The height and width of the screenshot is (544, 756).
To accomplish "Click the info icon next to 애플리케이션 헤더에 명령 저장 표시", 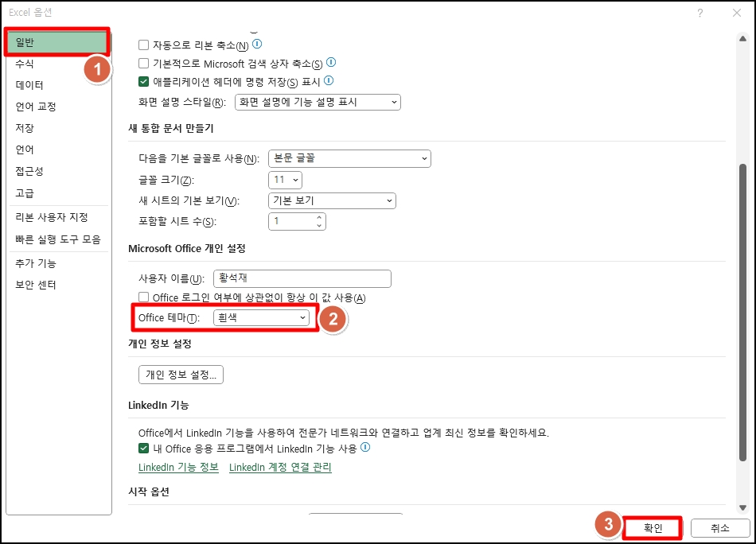I will (329, 80).
